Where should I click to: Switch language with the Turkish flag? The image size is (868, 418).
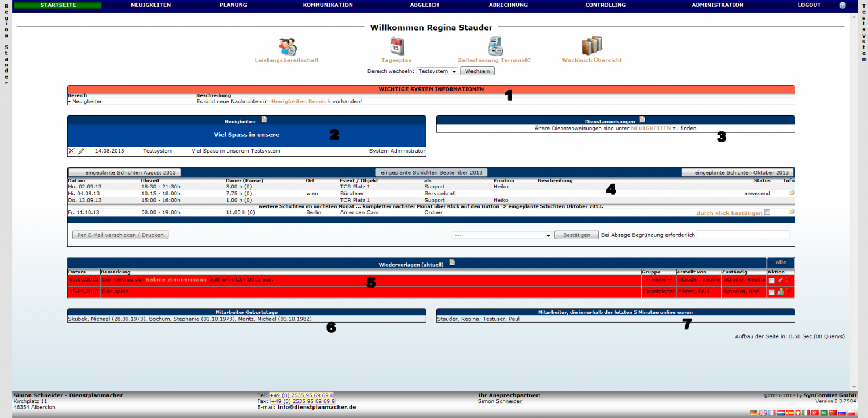[815, 413]
